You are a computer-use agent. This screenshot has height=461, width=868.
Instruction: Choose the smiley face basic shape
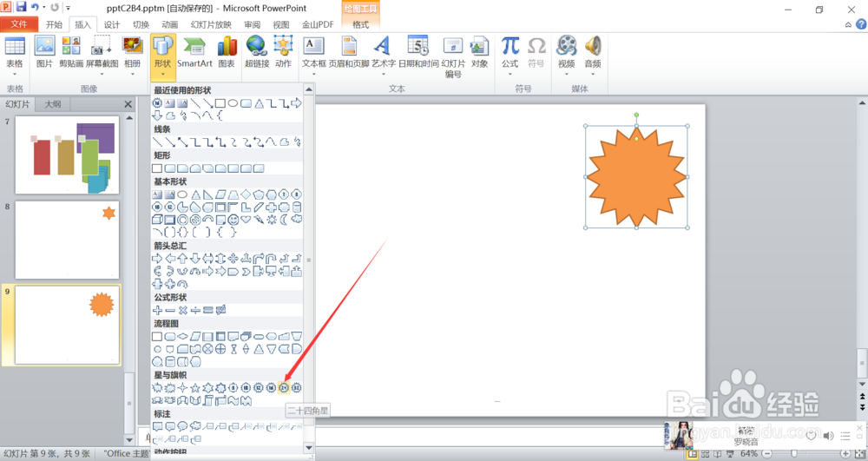[233, 220]
